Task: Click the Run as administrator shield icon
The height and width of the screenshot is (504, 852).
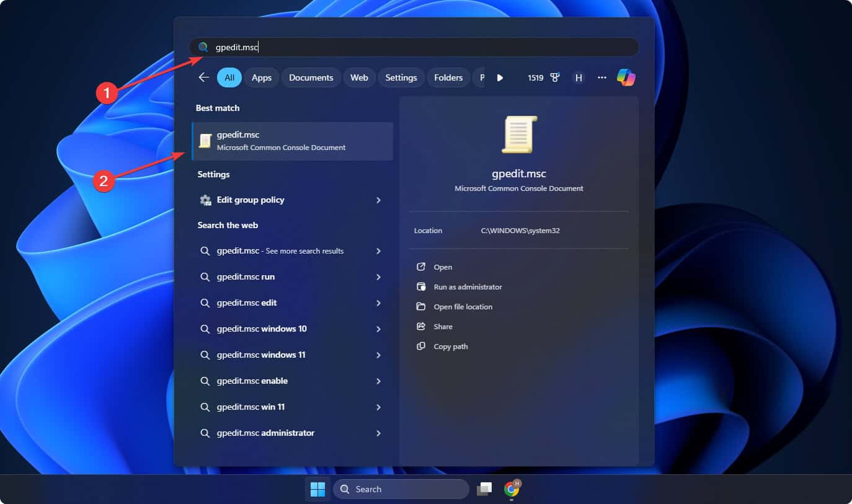Action: tap(421, 286)
